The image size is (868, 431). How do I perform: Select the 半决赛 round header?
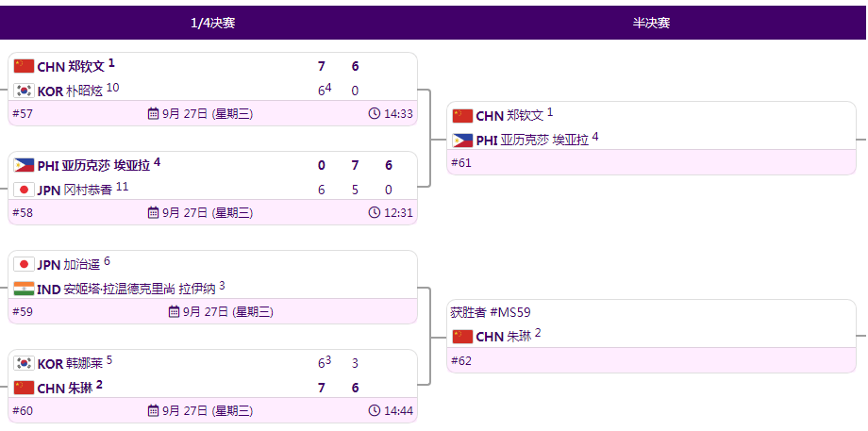[x=652, y=24]
